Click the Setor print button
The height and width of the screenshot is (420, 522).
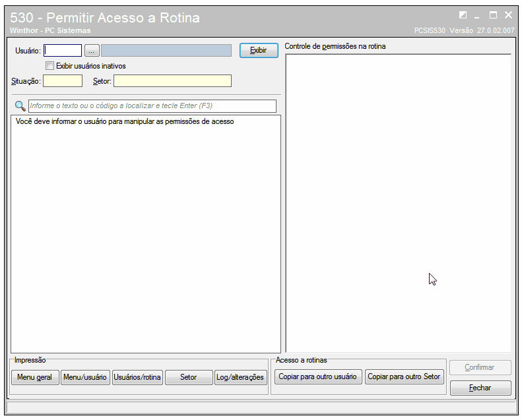coord(189,377)
